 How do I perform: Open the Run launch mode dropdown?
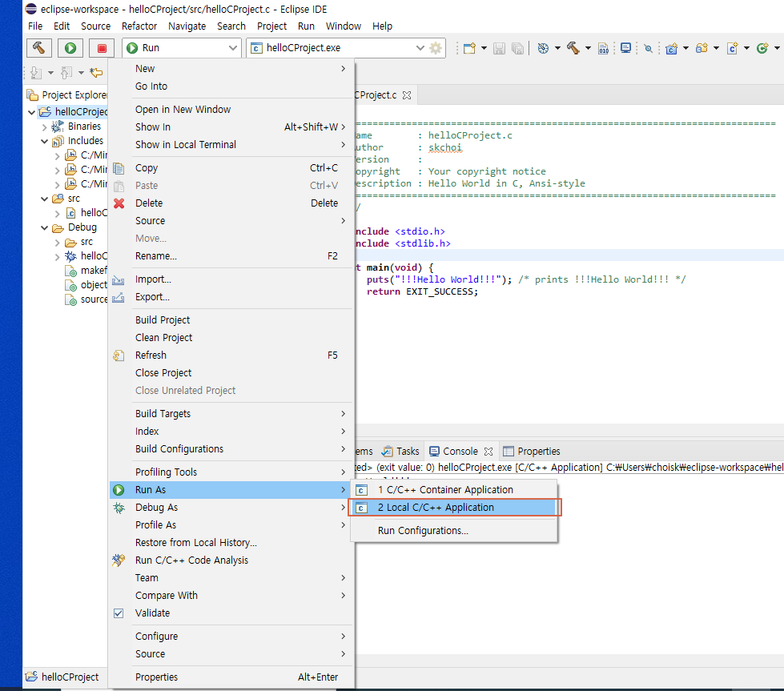point(182,48)
